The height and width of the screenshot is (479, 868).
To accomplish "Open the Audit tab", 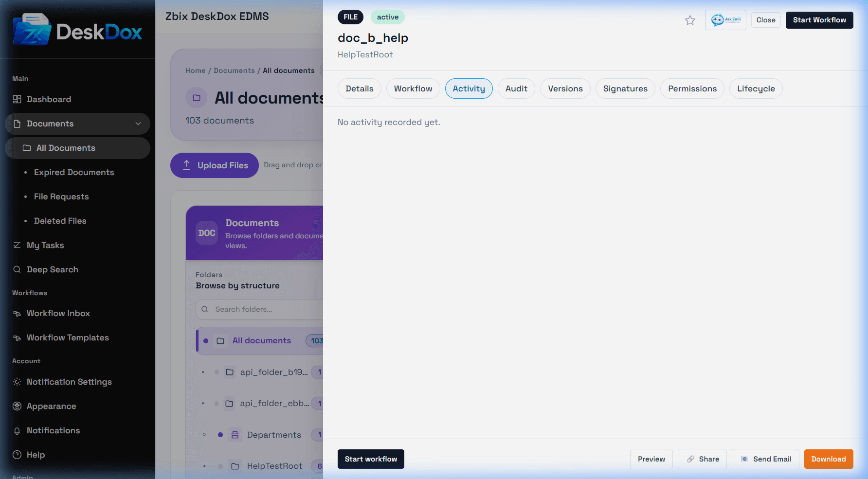I will click(x=516, y=89).
